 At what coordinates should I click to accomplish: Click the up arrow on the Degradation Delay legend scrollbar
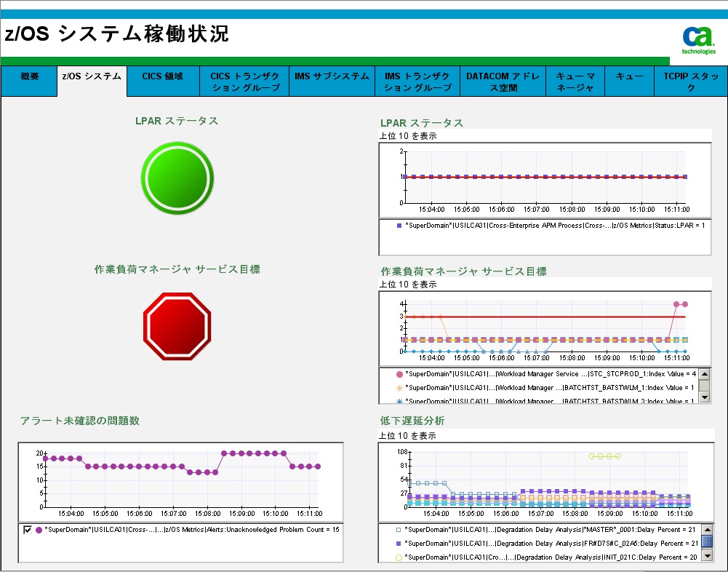click(706, 528)
